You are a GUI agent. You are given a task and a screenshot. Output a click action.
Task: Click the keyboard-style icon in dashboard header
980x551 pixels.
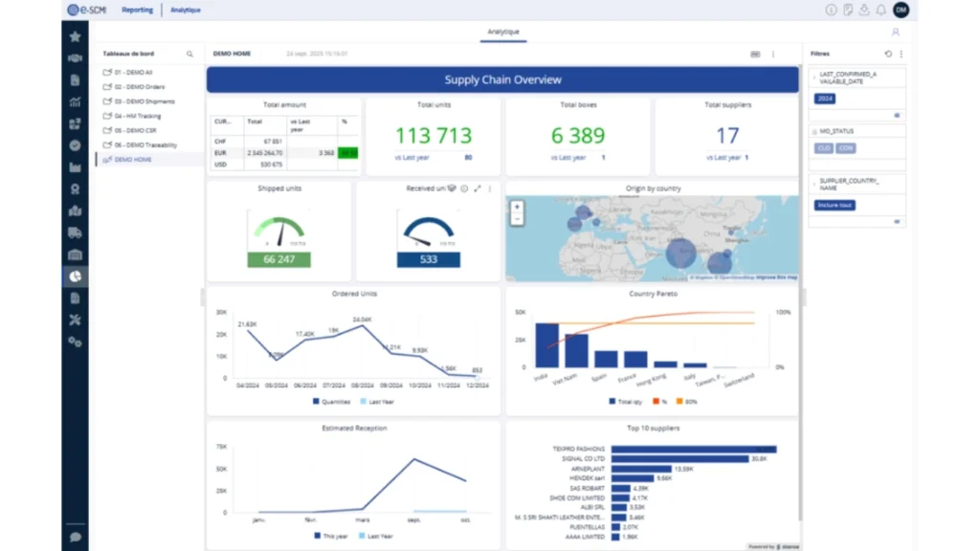[755, 55]
